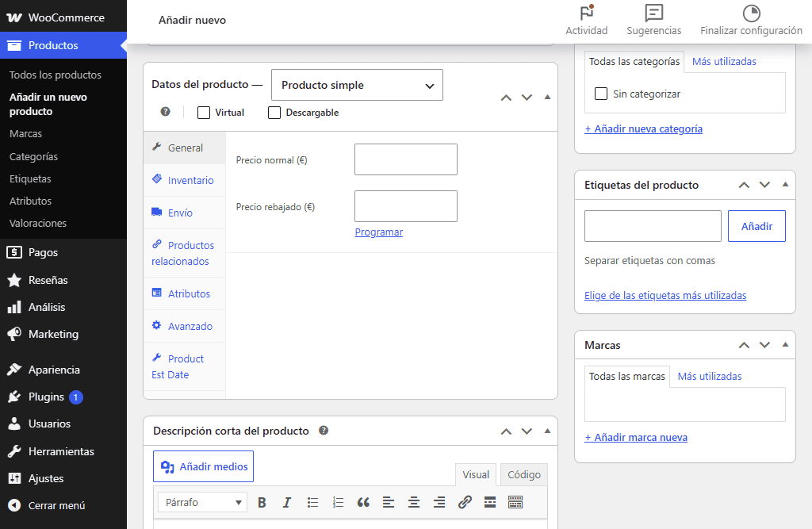812x529 pixels.
Task: Open Todos los productos in sidebar
Action: [x=56, y=75]
